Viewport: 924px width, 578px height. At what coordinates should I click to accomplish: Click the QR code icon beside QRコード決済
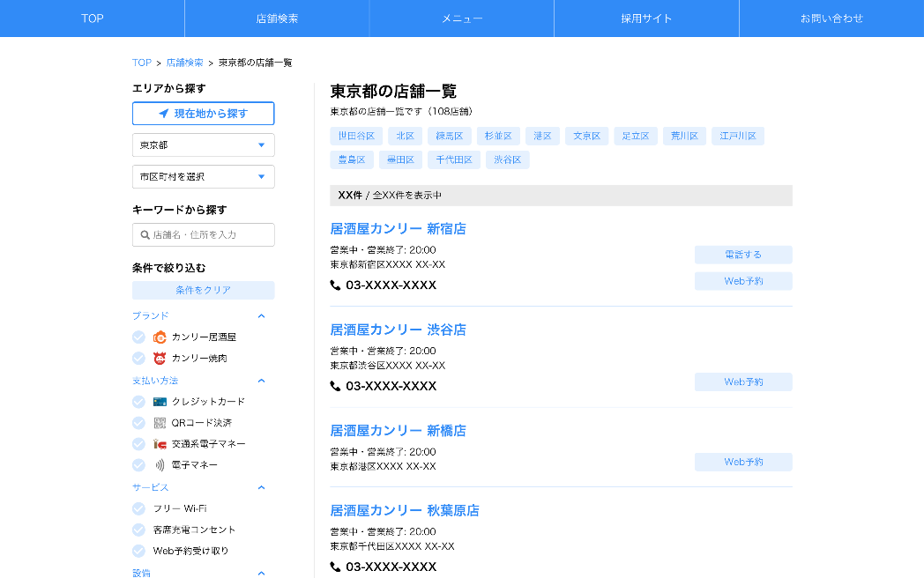point(160,423)
